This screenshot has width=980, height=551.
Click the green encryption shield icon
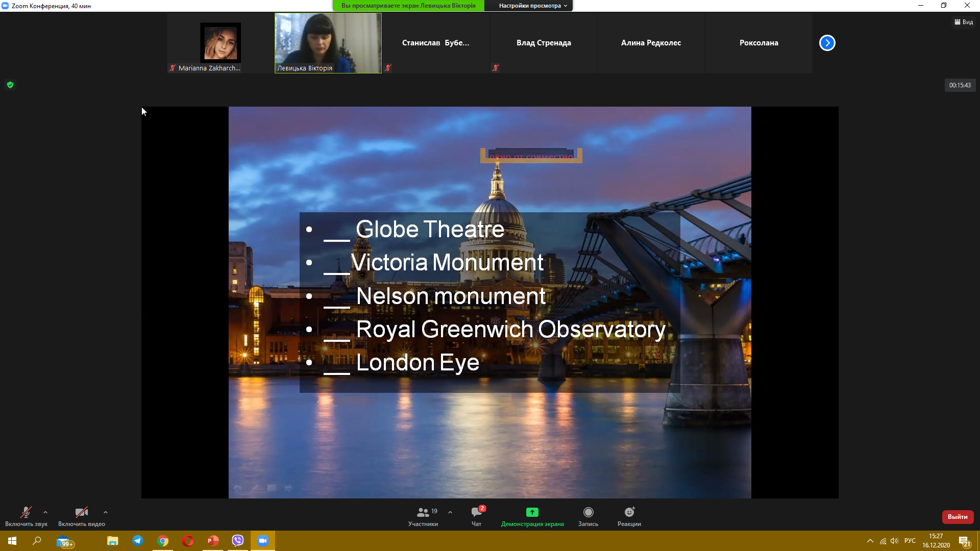pos(10,85)
